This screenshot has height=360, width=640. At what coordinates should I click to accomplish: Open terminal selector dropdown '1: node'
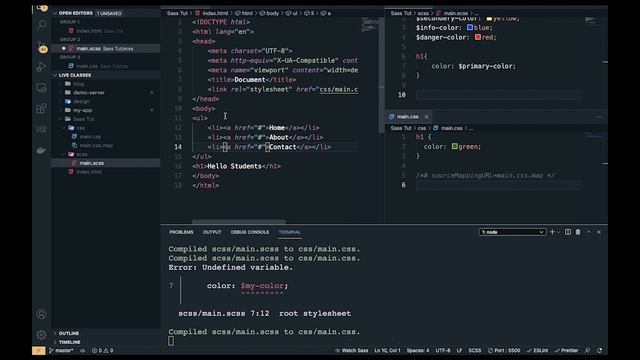click(512, 232)
